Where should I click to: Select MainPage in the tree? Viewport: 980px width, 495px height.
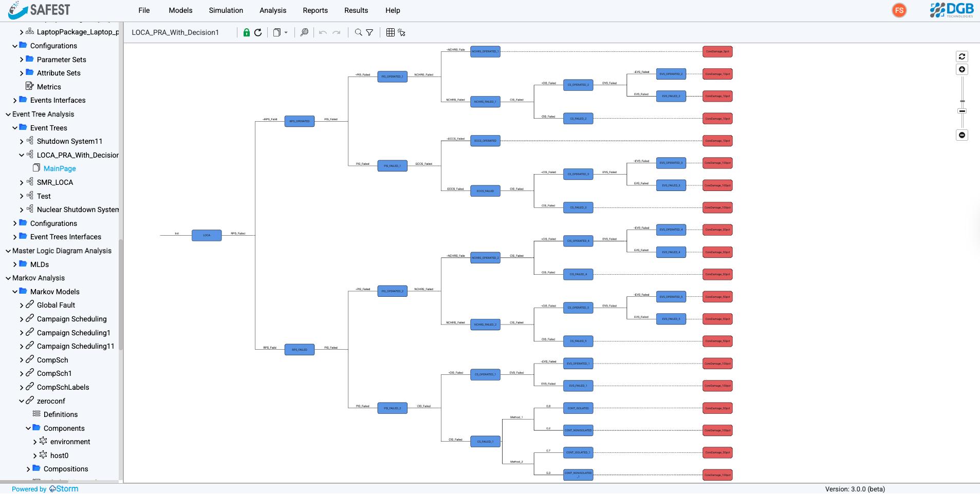pos(60,168)
